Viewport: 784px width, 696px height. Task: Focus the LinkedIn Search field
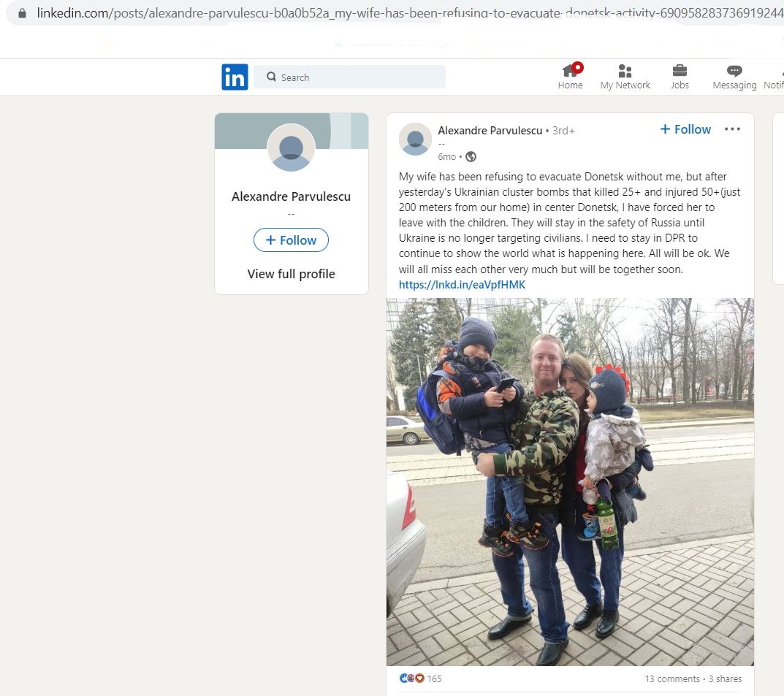[349, 77]
